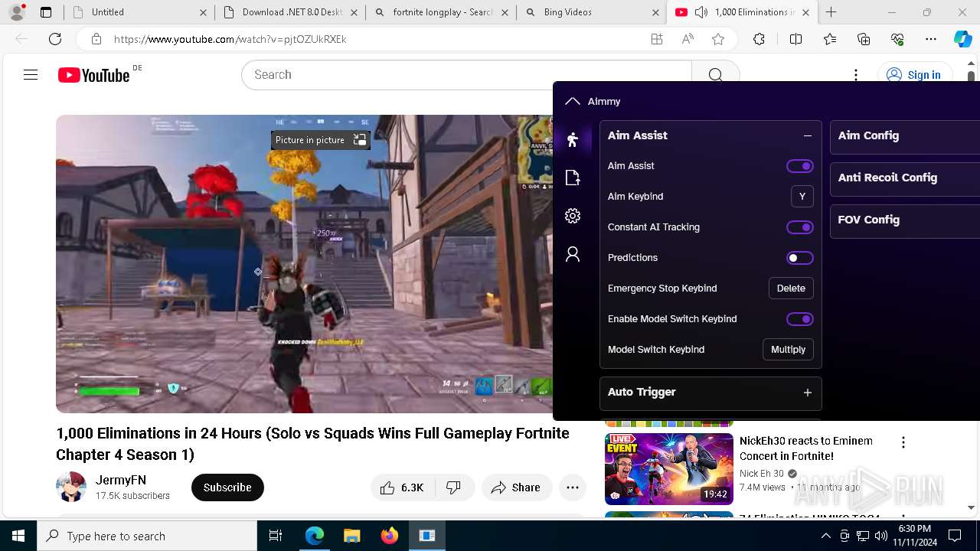Enable the Predictions switch
This screenshot has width=980, height=551.
coord(800,258)
